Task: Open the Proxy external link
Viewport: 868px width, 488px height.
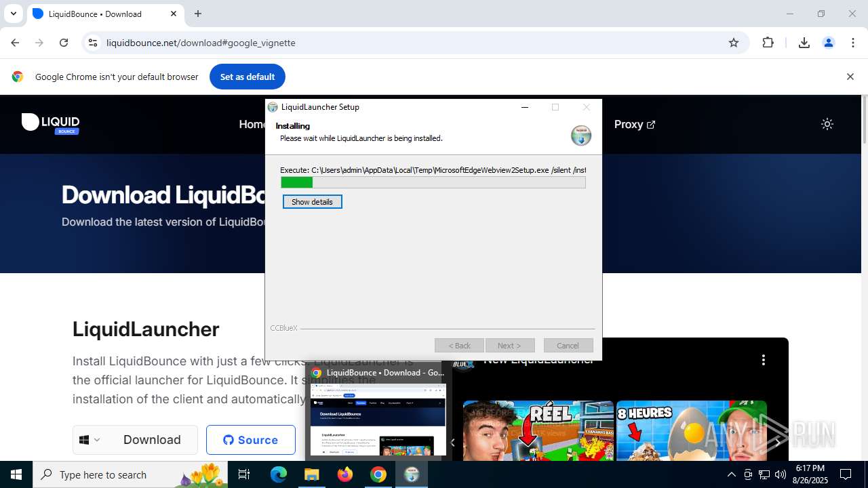Action: pos(635,124)
